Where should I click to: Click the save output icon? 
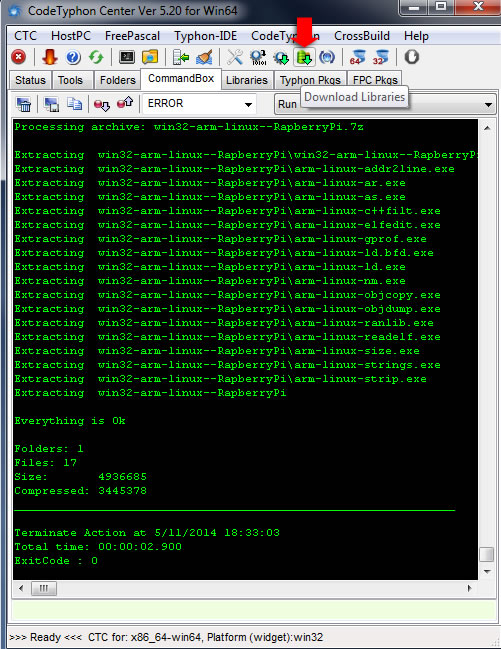tap(51, 104)
